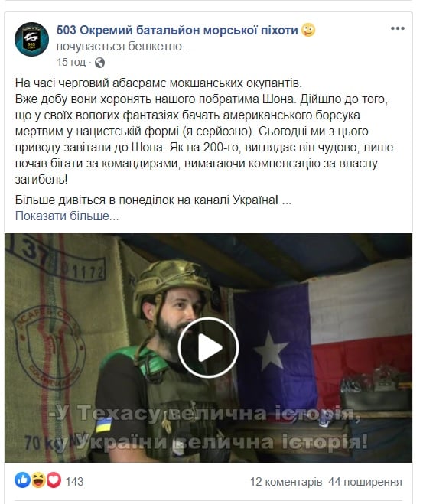Open the post timestamp 15 год
The height and width of the screenshot is (504, 423).
coord(71,62)
